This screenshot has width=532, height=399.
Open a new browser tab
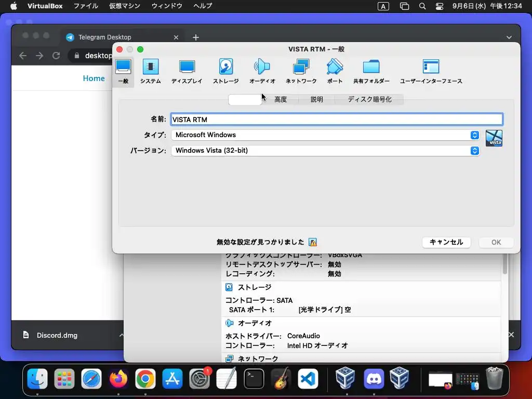click(196, 37)
